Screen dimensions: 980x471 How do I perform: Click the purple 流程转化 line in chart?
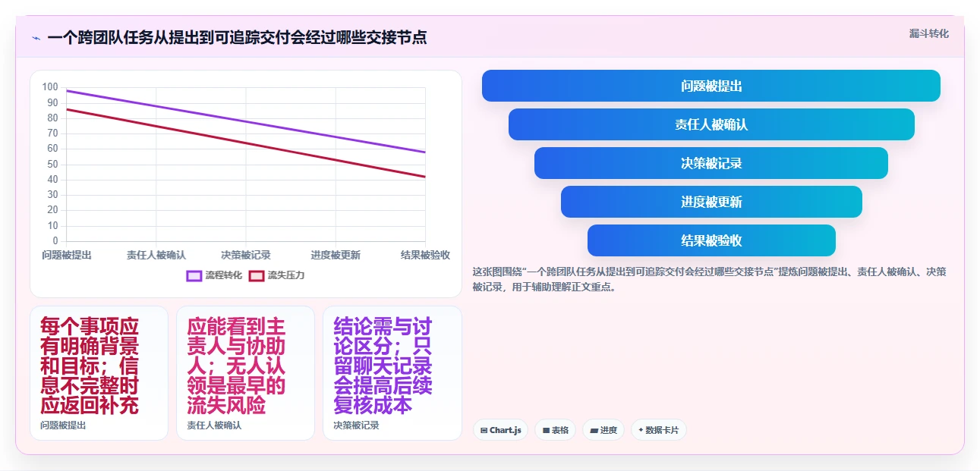[246, 121]
